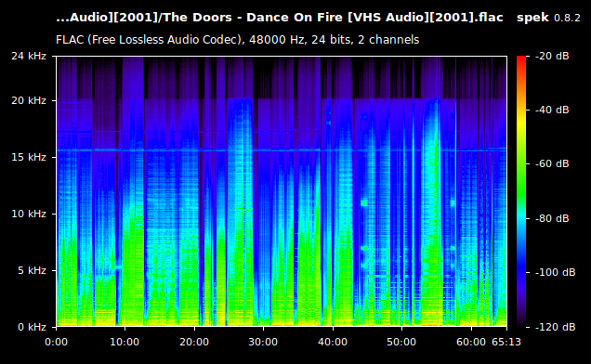Click the -20 dB legend label

(x=552, y=56)
